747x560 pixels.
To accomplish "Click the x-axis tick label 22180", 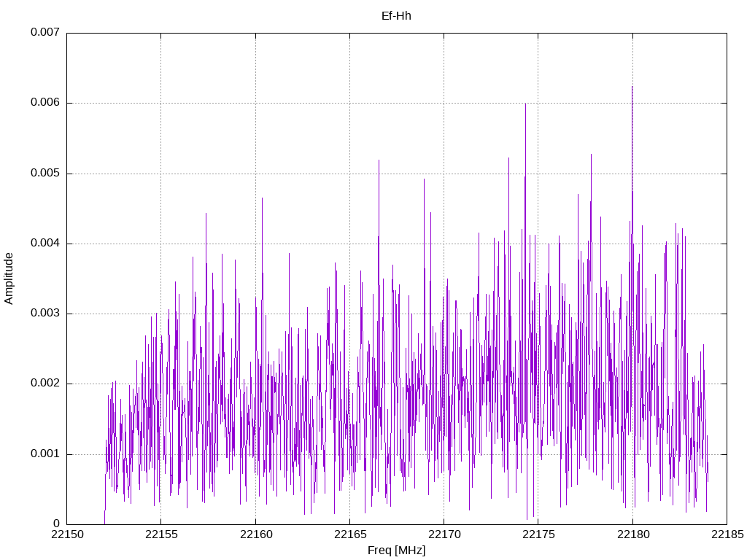I will [632, 534].
